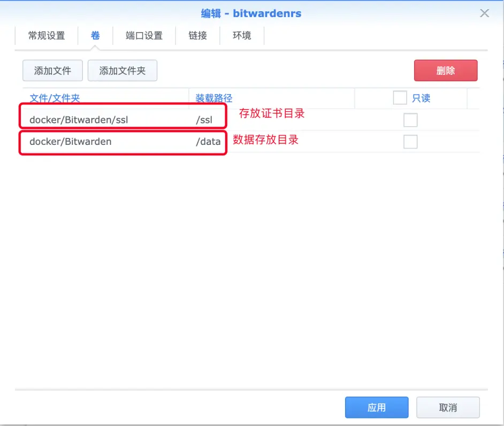The height and width of the screenshot is (426, 504).
Task: Open the 端口设置 tab
Action: pos(144,35)
